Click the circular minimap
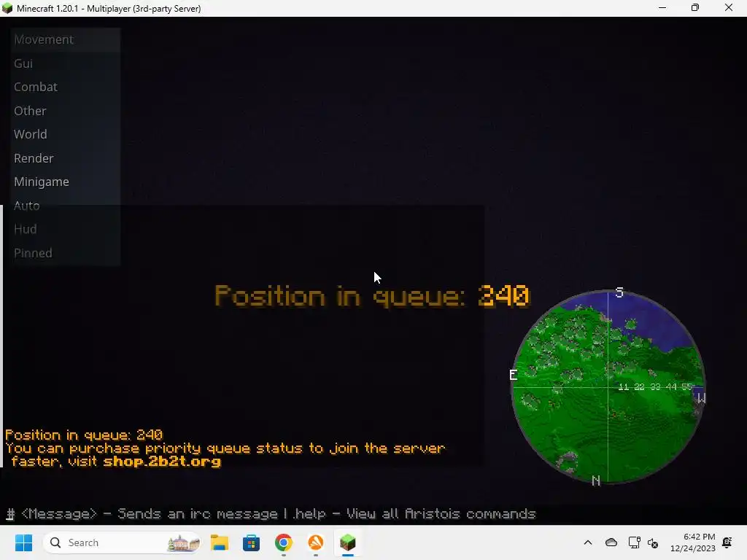The height and width of the screenshot is (560, 747). 608,387
